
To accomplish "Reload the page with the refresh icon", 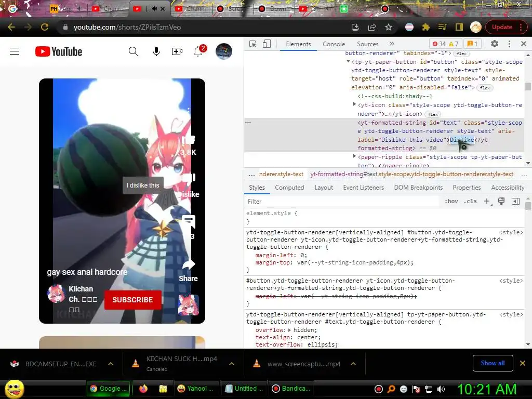I will (45, 27).
